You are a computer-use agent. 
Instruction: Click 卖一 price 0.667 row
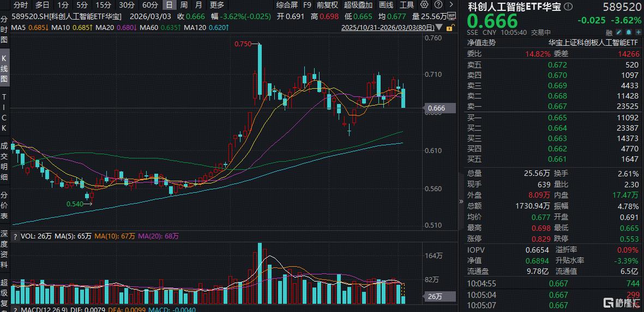click(553, 107)
